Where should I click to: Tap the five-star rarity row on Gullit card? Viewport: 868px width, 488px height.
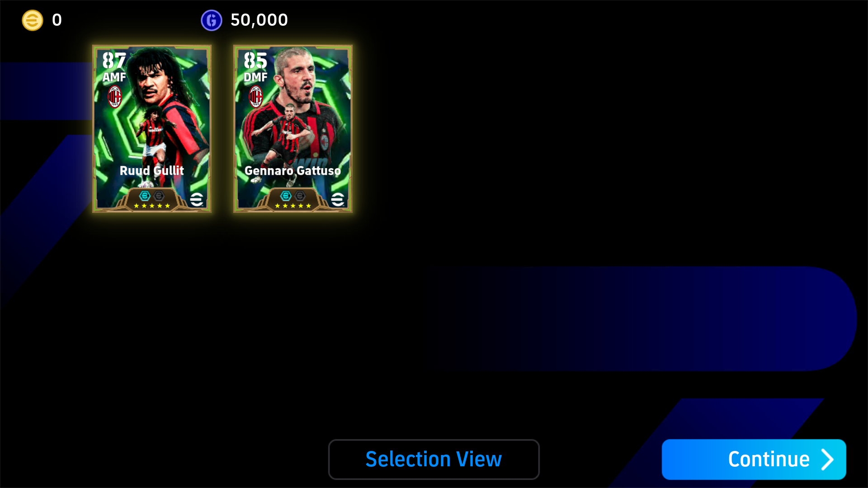click(152, 206)
